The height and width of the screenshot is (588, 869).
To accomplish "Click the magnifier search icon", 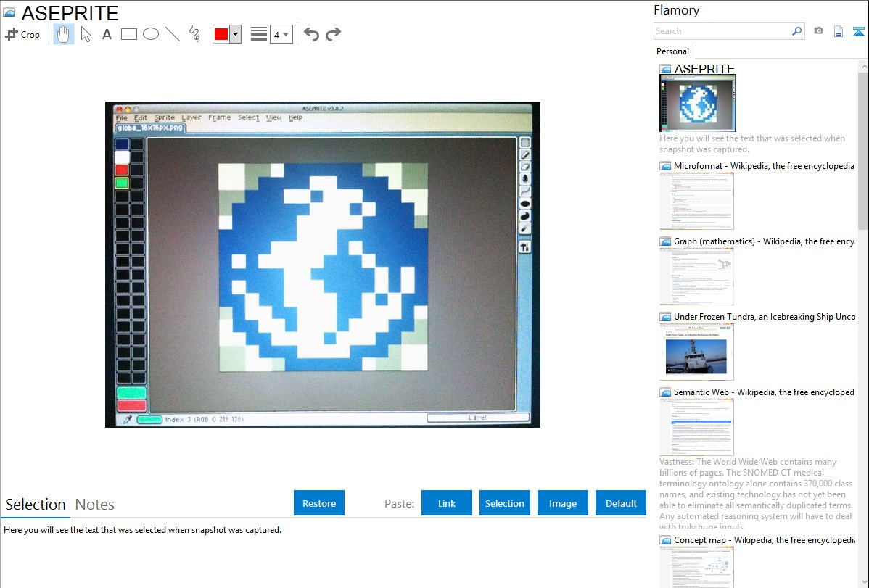I will pyautogui.click(x=796, y=31).
